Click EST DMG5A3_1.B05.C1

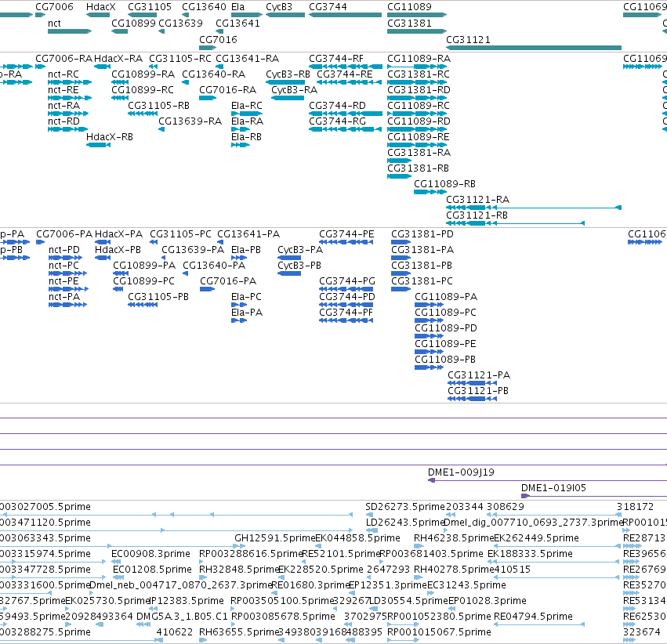143,625
